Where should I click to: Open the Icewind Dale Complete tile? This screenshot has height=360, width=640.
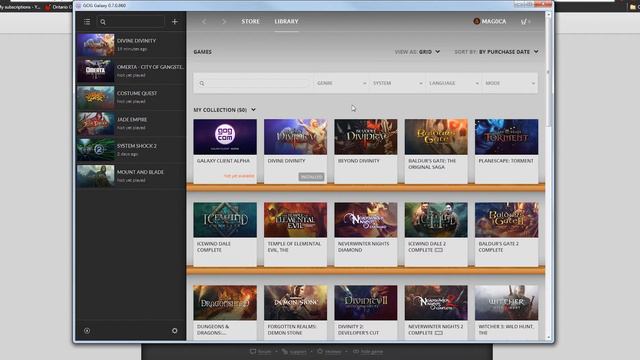point(225,234)
